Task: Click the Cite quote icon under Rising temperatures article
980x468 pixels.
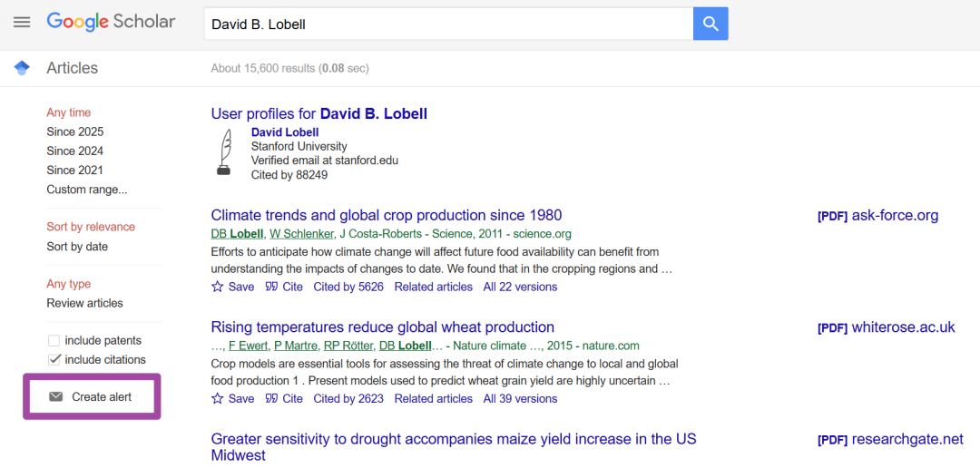Action: point(272,399)
